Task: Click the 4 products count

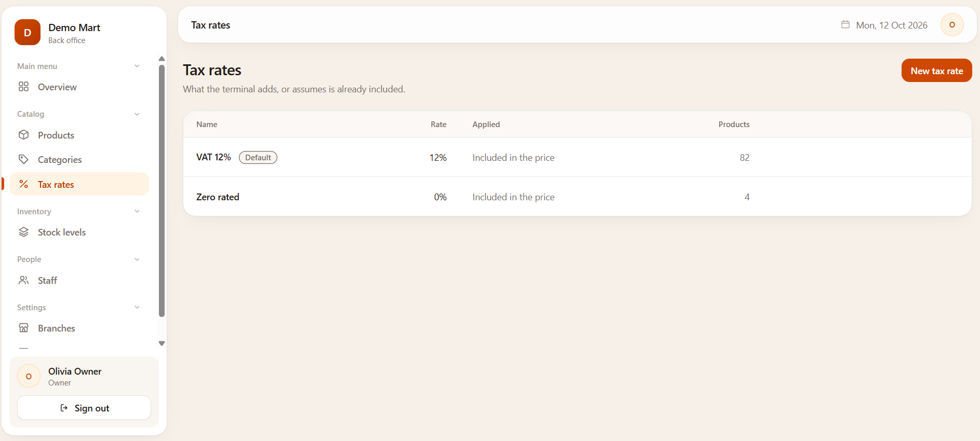Action: click(747, 197)
